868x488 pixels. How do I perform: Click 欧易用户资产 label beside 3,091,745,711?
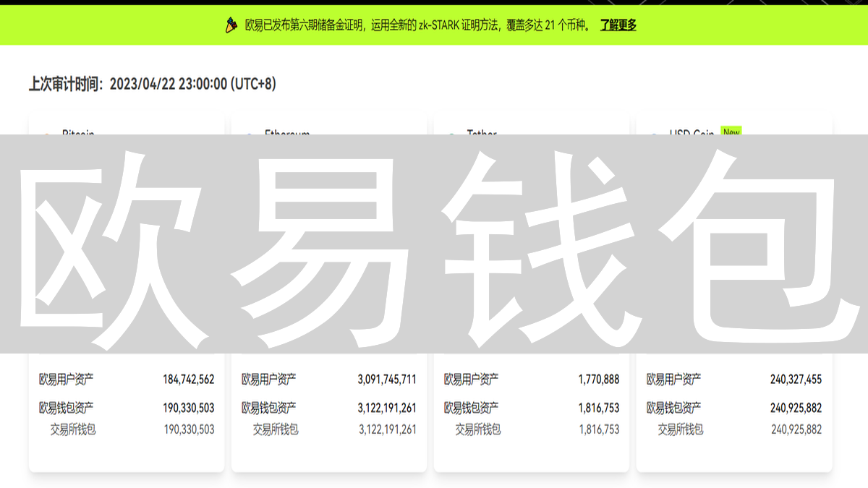[268, 379]
